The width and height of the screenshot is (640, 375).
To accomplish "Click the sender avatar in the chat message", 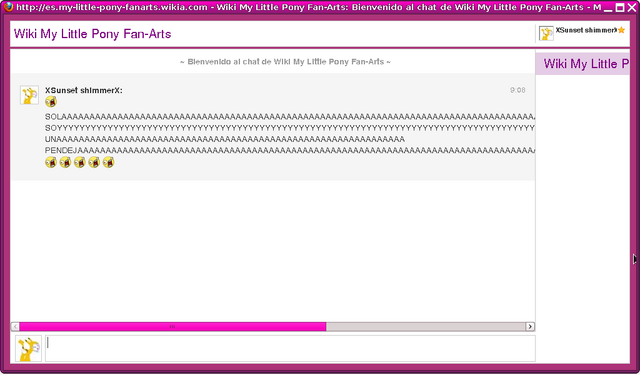I will [29, 95].
